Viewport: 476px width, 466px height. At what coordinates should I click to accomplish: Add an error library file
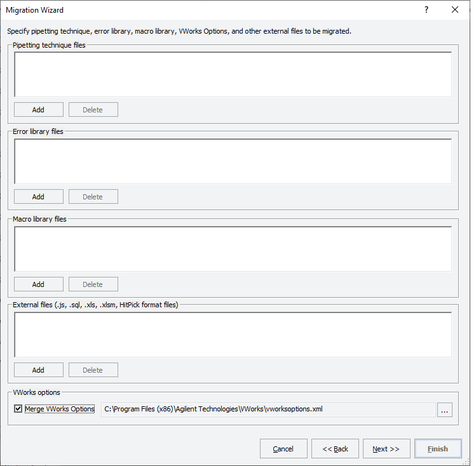39,196
